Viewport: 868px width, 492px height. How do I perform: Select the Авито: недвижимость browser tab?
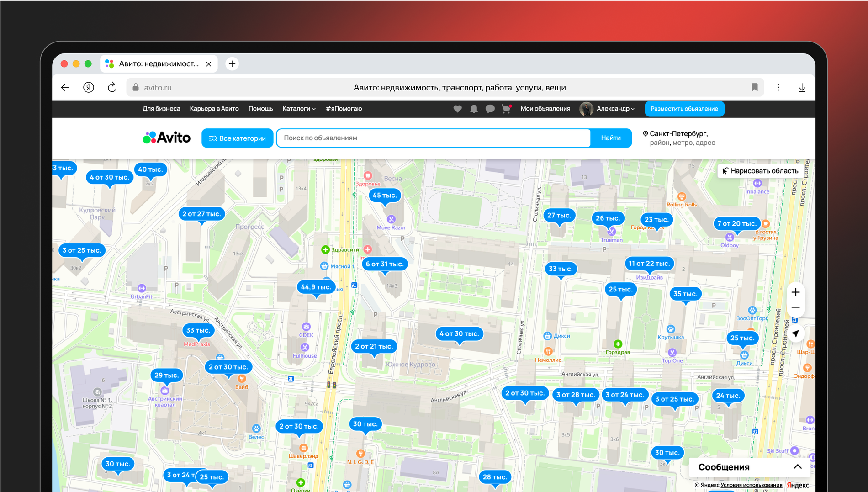click(159, 64)
